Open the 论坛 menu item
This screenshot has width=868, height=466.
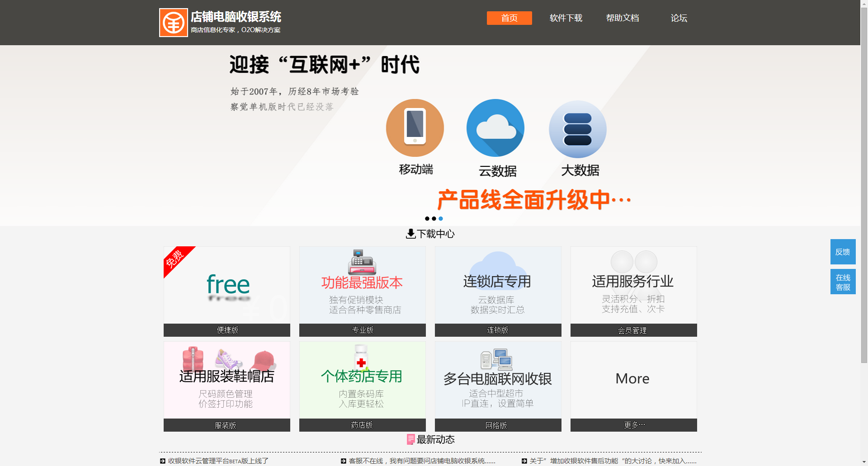679,18
